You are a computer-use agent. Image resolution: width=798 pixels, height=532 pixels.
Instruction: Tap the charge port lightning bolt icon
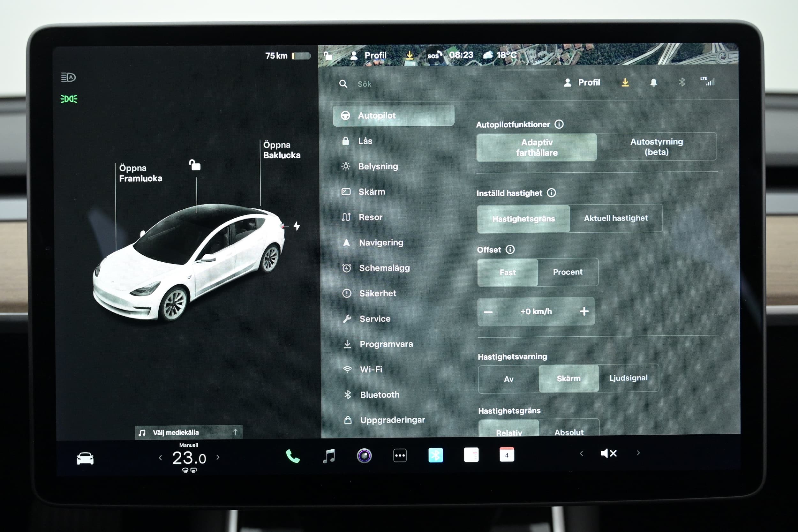click(x=297, y=226)
